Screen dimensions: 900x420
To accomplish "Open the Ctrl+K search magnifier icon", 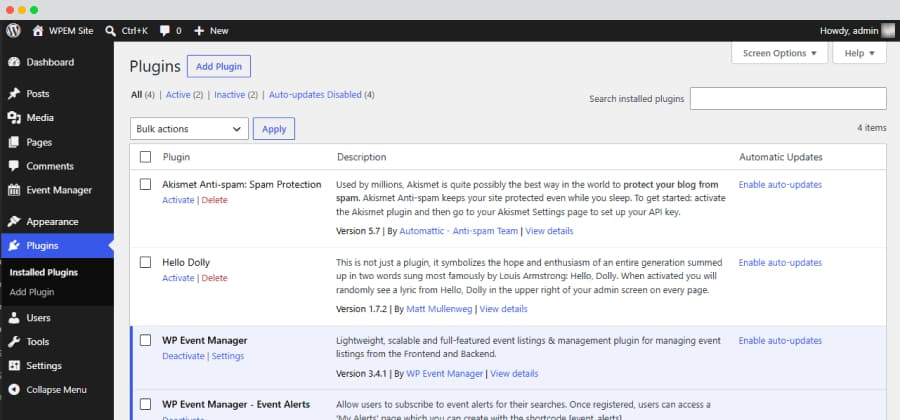I will 111,31.
